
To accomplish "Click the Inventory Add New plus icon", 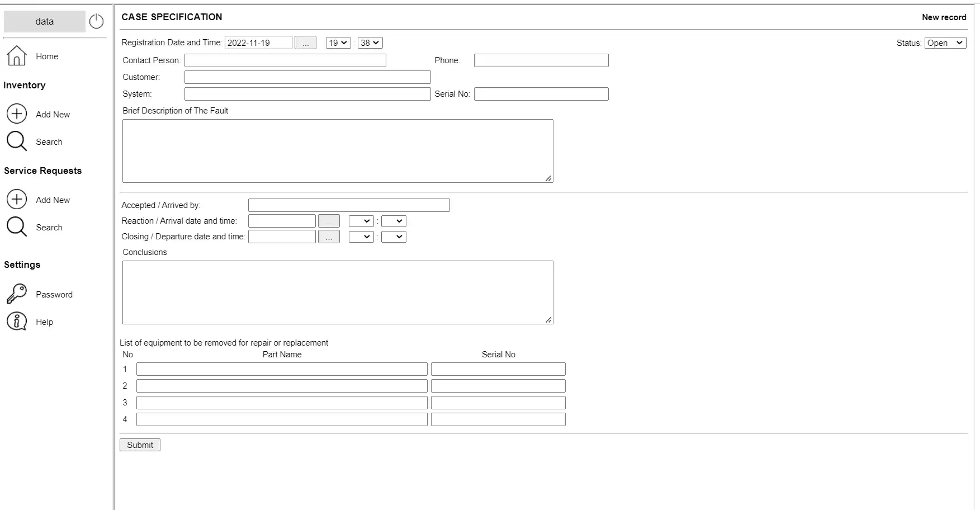I will click(x=17, y=114).
